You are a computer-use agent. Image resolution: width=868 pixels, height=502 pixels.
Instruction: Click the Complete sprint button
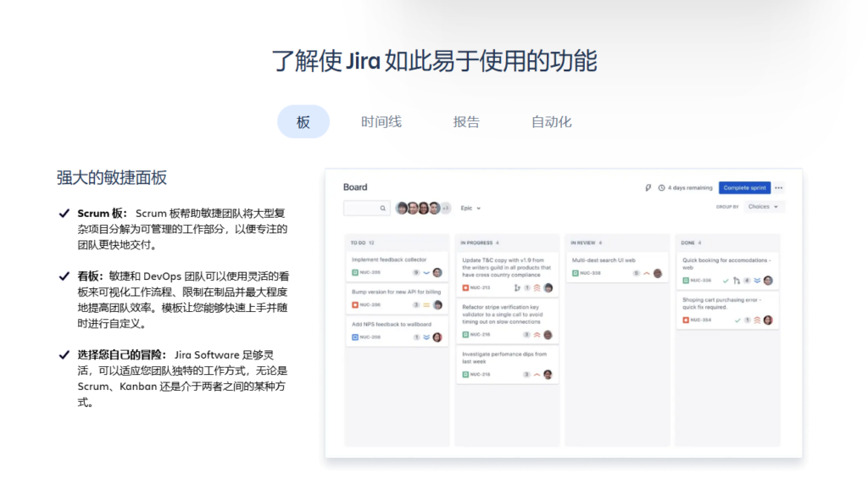pos(744,188)
